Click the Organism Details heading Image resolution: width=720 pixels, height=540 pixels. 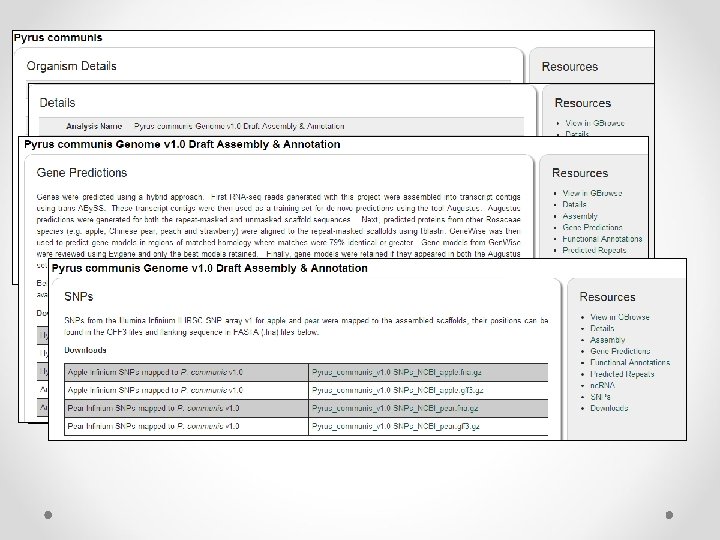coord(72,66)
